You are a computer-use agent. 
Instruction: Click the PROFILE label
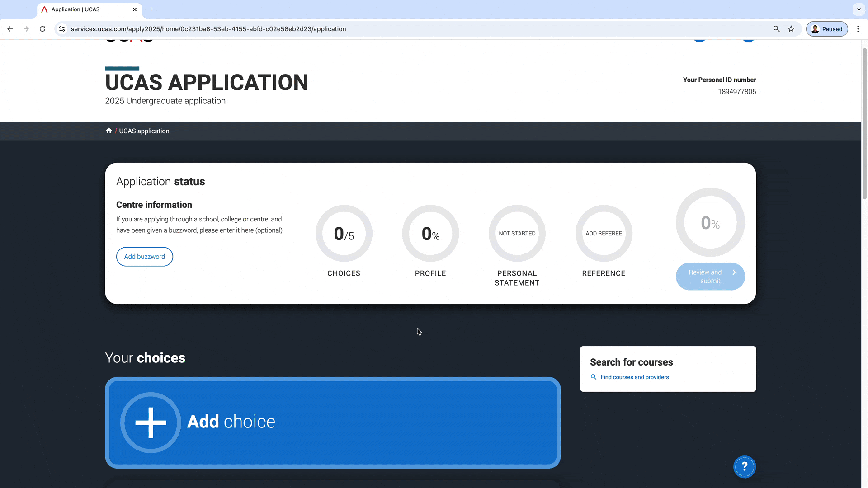[x=430, y=273]
